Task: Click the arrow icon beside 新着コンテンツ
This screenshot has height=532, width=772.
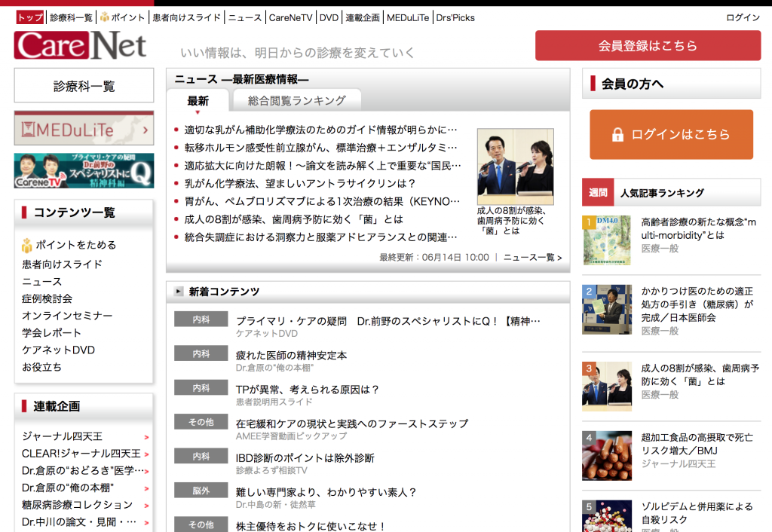Action: coord(179,292)
